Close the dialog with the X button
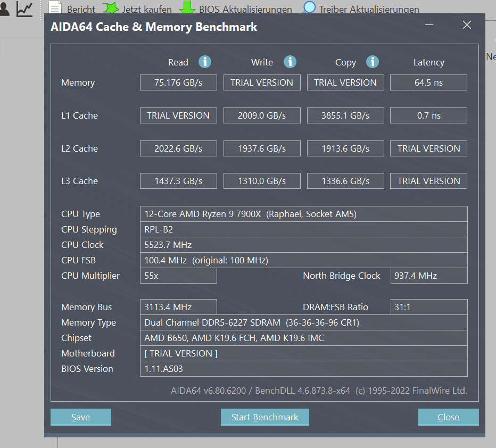The width and height of the screenshot is (496, 448). pyautogui.click(x=467, y=24)
